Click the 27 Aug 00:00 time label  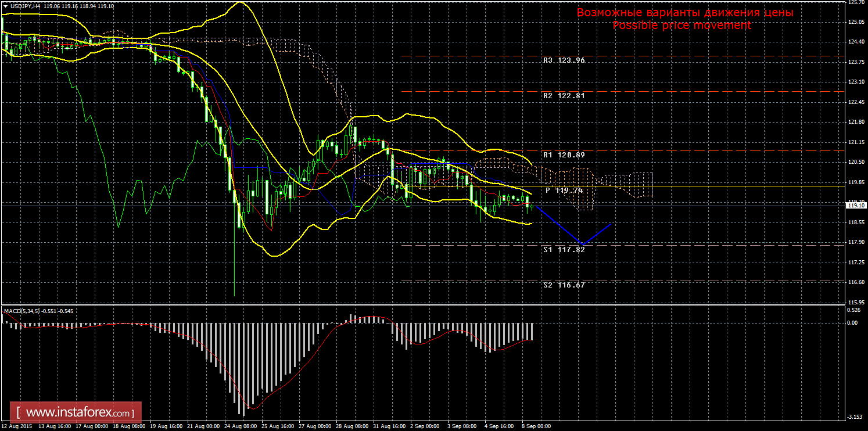314,426
